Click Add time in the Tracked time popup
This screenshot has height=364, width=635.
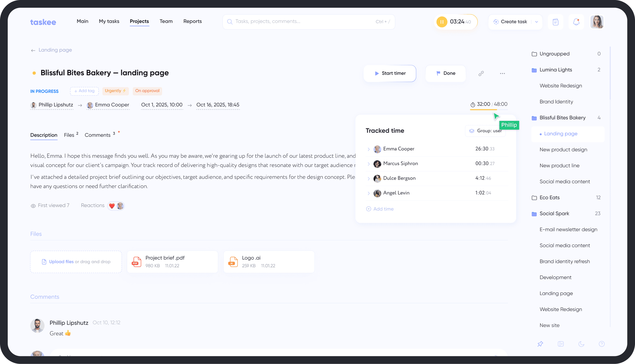coord(380,209)
